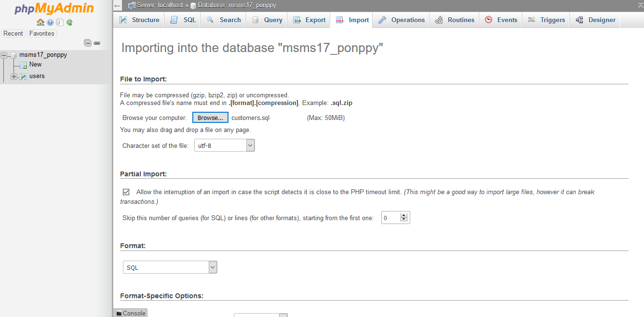Collapse the msms17_ponppy database tree node
Screen dimensions: 644x317
click(4, 55)
